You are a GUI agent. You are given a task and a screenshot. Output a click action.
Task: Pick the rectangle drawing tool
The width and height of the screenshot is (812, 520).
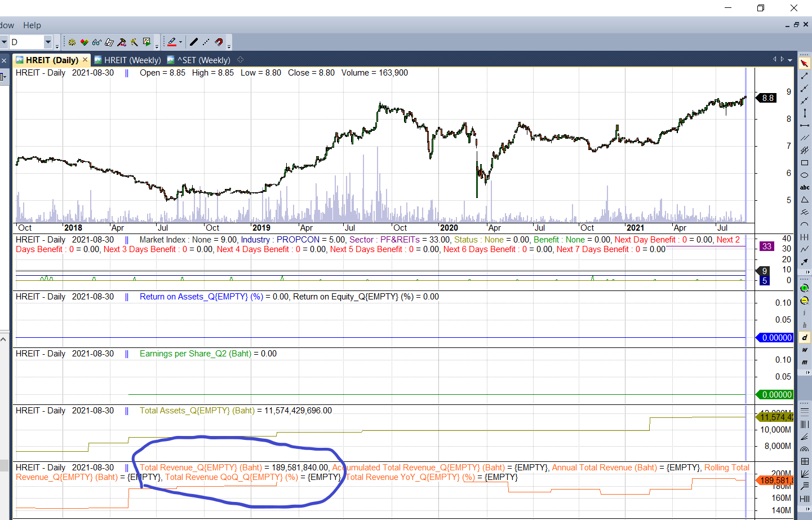click(805, 163)
